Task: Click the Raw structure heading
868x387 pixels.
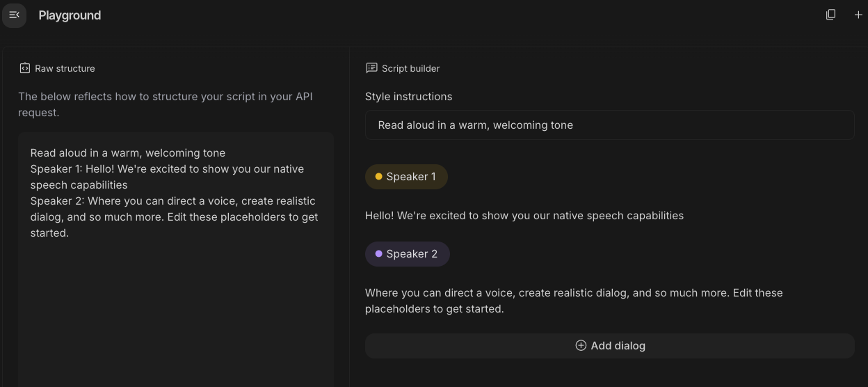Action: click(x=65, y=68)
